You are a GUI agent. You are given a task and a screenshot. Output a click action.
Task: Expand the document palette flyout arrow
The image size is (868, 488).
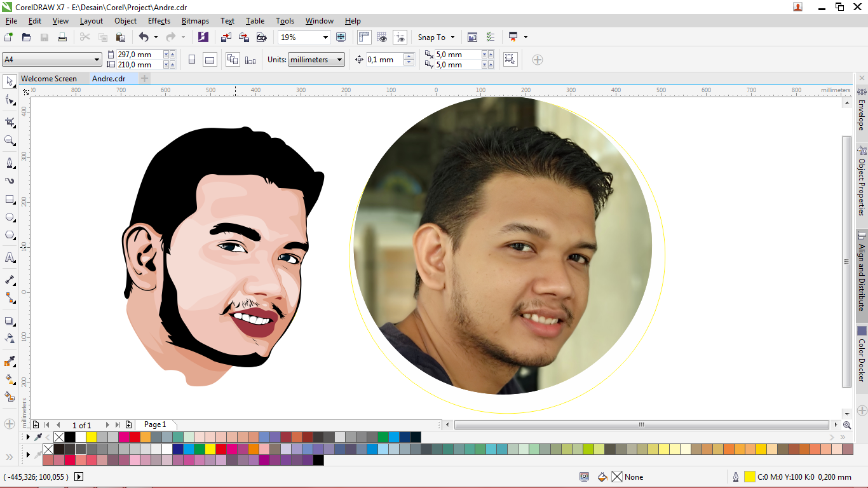pos(27,437)
